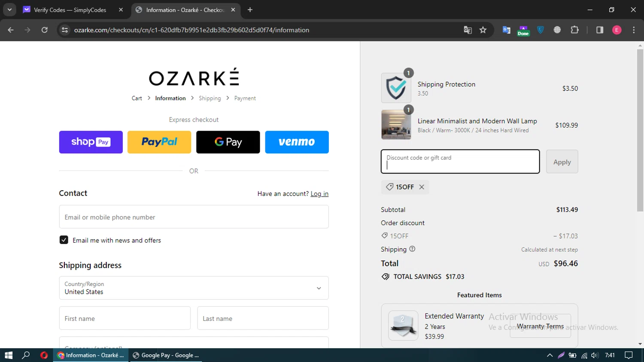The width and height of the screenshot is (644, 362).
Task: Open the network connection tray icon
Action: (x=584, y=355)
